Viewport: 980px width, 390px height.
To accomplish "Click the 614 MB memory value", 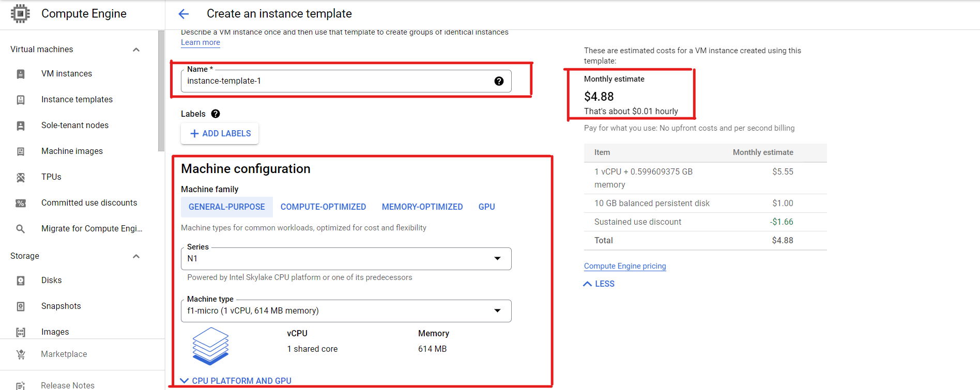I will pos(432,349).
